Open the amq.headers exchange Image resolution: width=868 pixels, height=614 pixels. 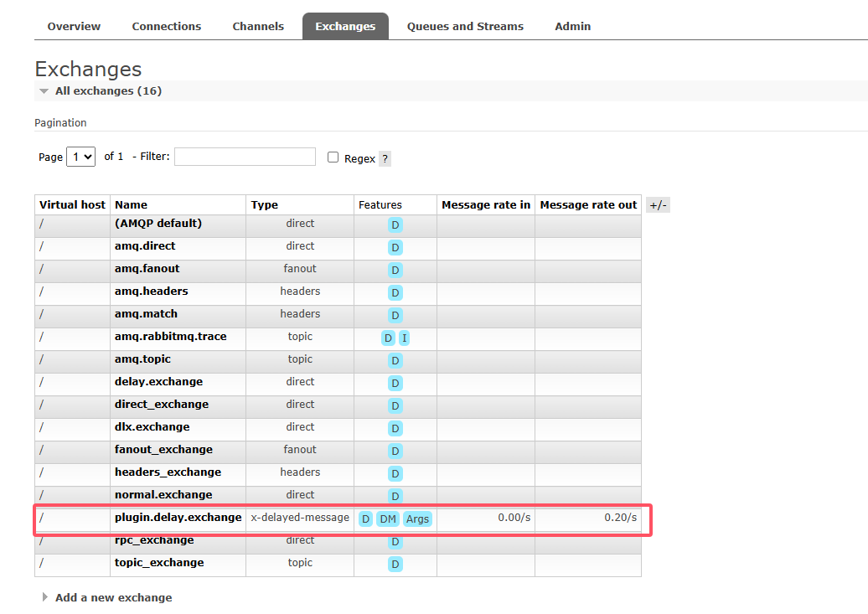(x=151, y=292)
